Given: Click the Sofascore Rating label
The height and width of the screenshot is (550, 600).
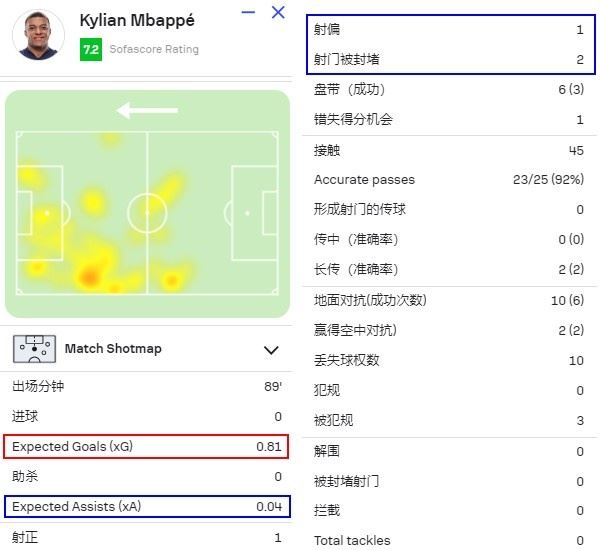Looking at the screenshot, I should [154, 49].
